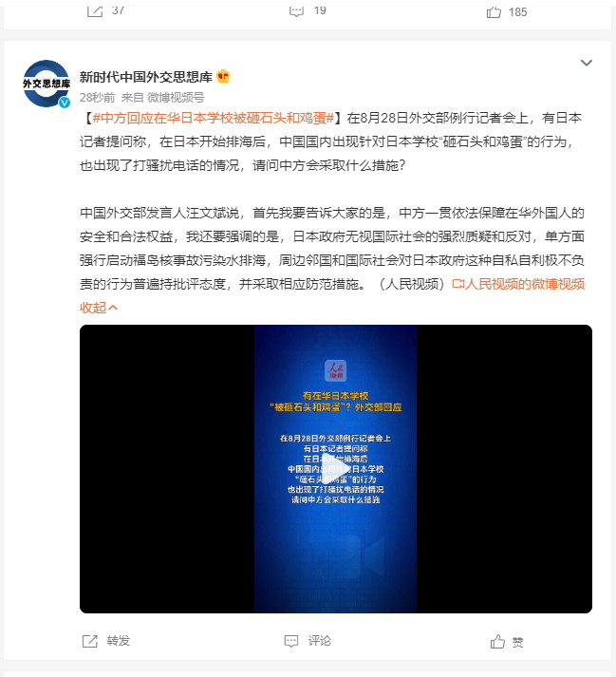Click the share icon showing 37
Viewport: 616px width, 677px height.
click(x=95, y=11)
